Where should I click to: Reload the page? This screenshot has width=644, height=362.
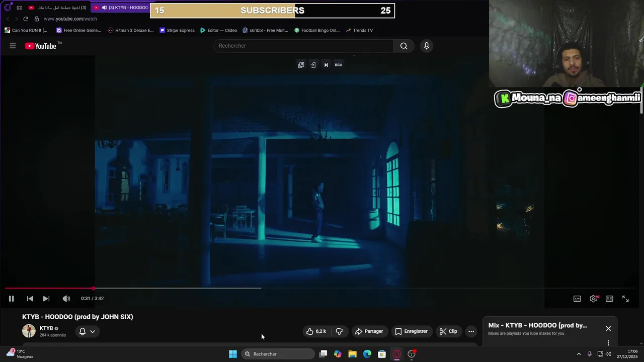(x=26, y=19)
